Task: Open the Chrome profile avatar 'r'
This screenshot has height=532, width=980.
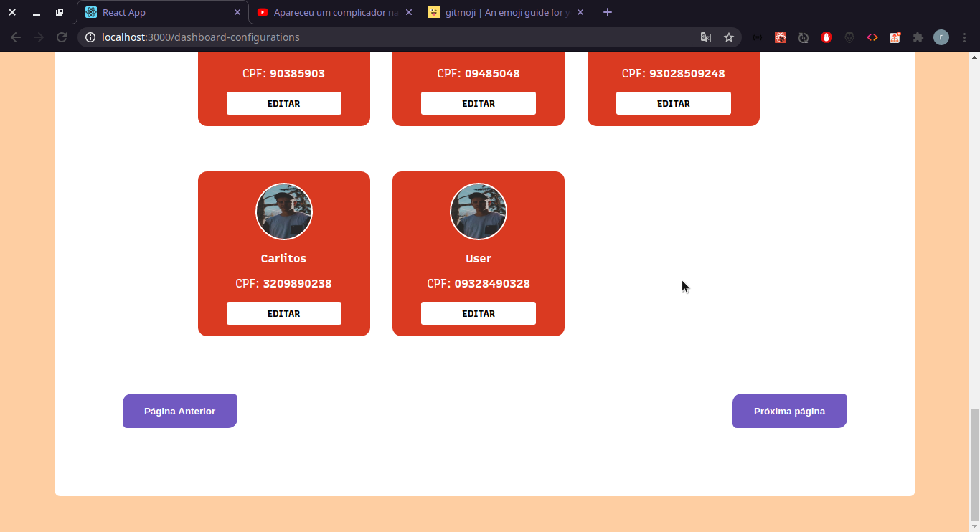Action: click(x=941, y=37)
